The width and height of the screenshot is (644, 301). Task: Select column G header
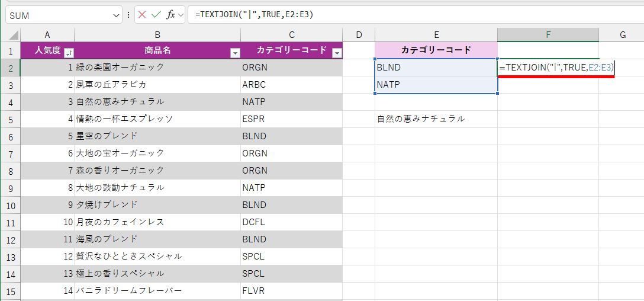(623, 35)
